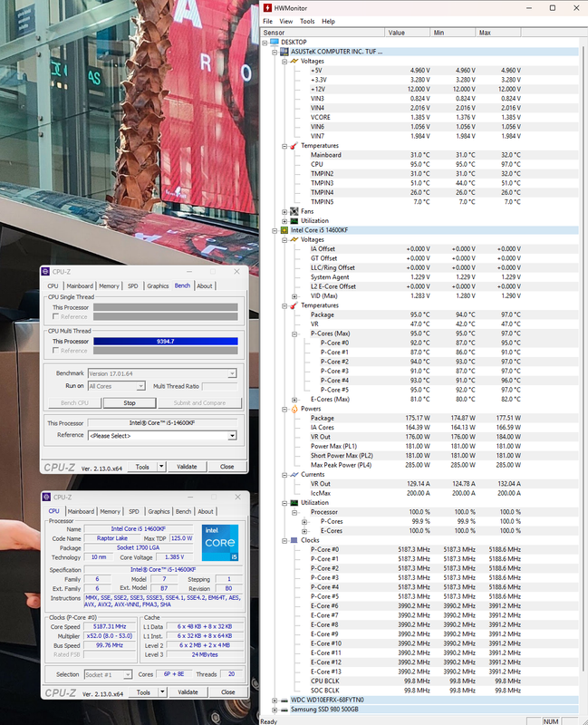Toggle the Single Thread Reference checkbox

(55, 316)
